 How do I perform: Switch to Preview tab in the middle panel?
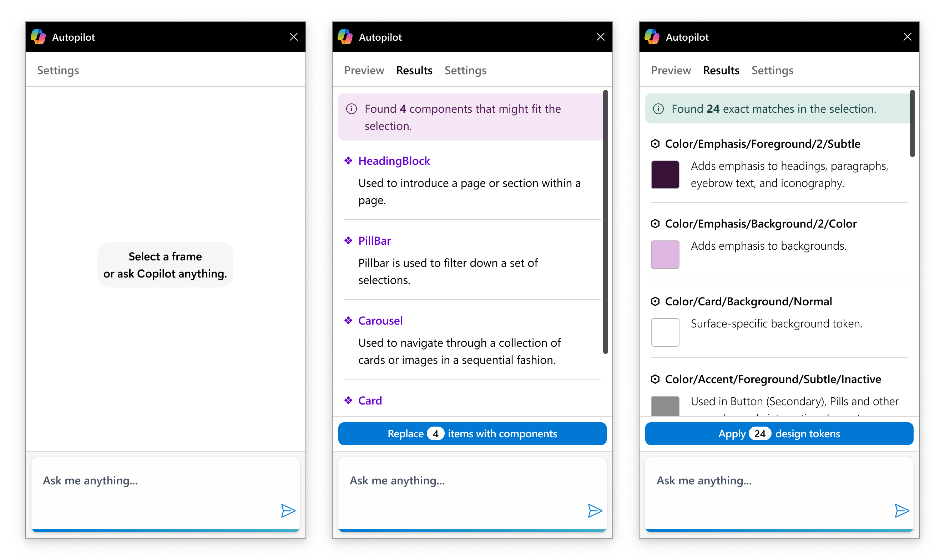[x=364, y=71]
